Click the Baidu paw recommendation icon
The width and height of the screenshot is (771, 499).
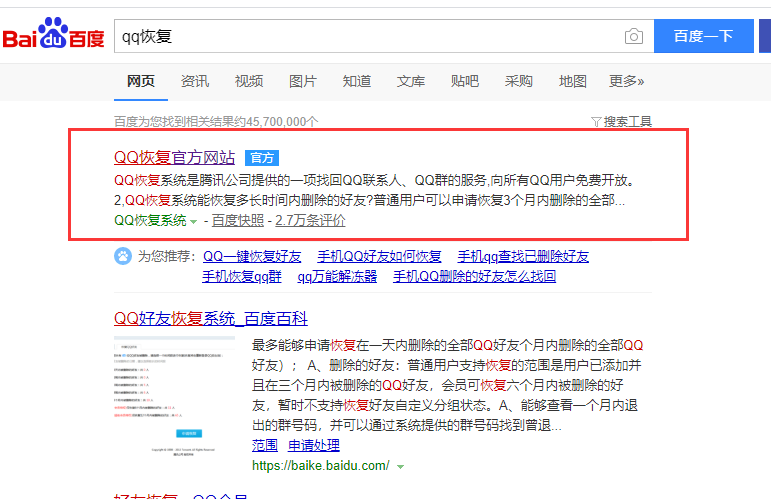123,256
